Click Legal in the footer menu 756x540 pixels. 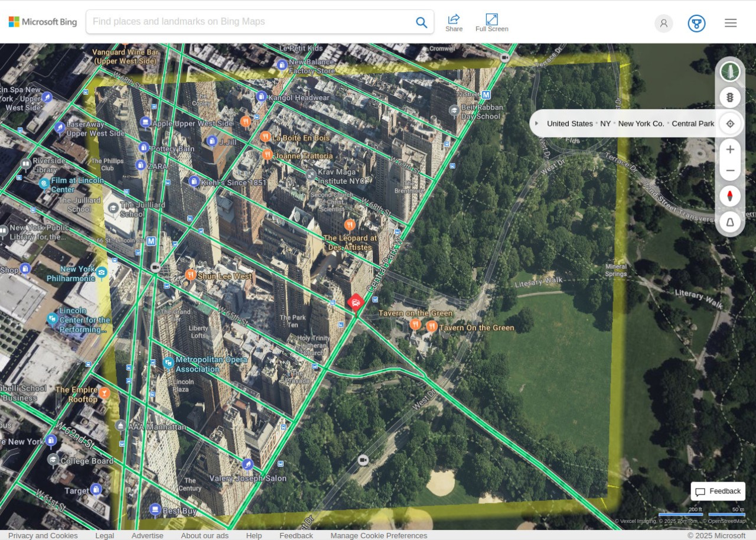coord(105,535)
